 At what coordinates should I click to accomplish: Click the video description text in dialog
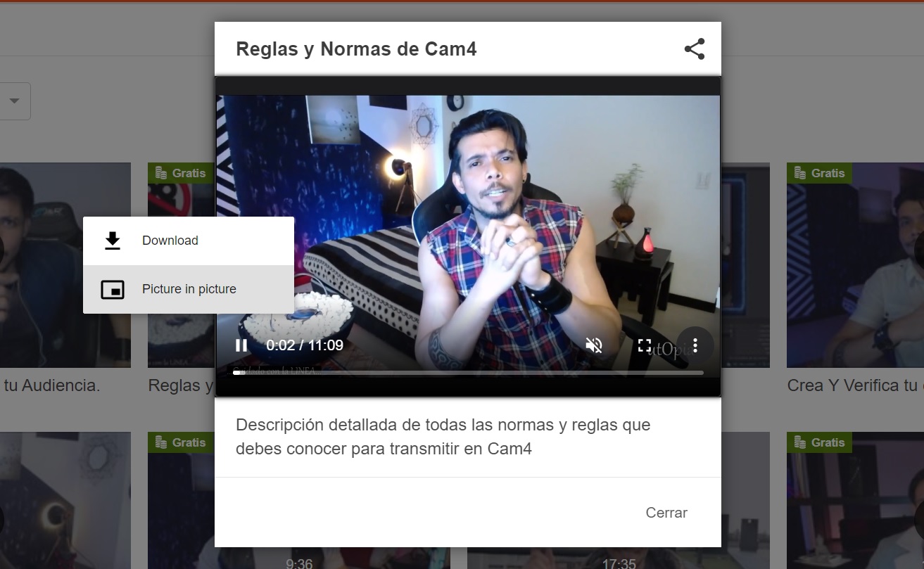pos(443,437)
